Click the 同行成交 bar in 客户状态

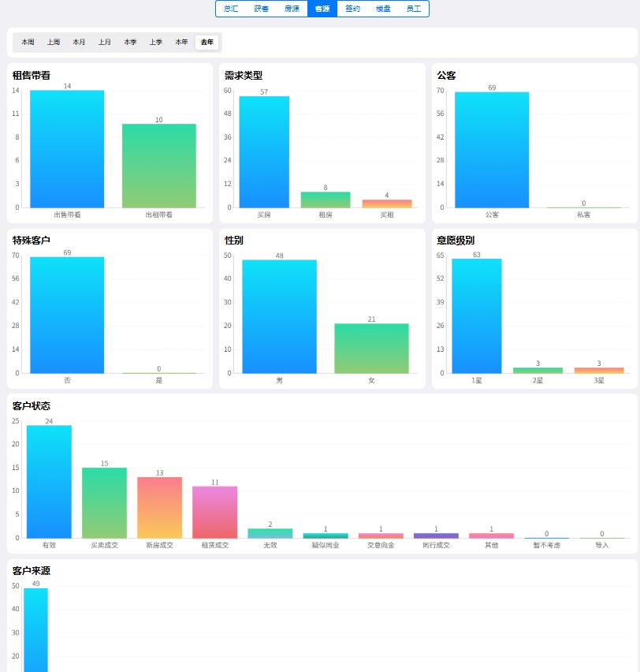click(x=436, y=536)
